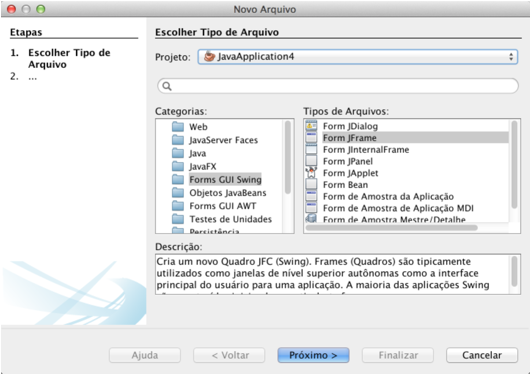Select Forms GUI Swing category
Image resolution: width=531 pixels, height=375 pixels.
tap(225, 180)
